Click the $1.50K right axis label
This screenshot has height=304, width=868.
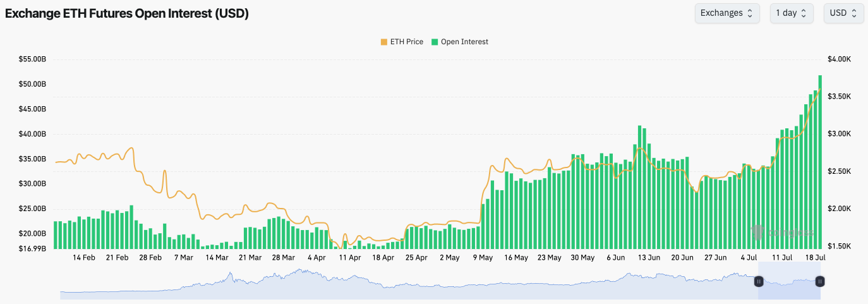pos(840,246)
